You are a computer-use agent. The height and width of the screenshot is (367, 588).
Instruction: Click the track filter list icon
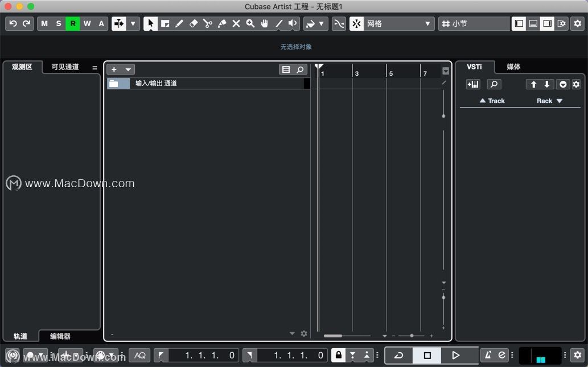pyautogui.click(x=286, y=69)
